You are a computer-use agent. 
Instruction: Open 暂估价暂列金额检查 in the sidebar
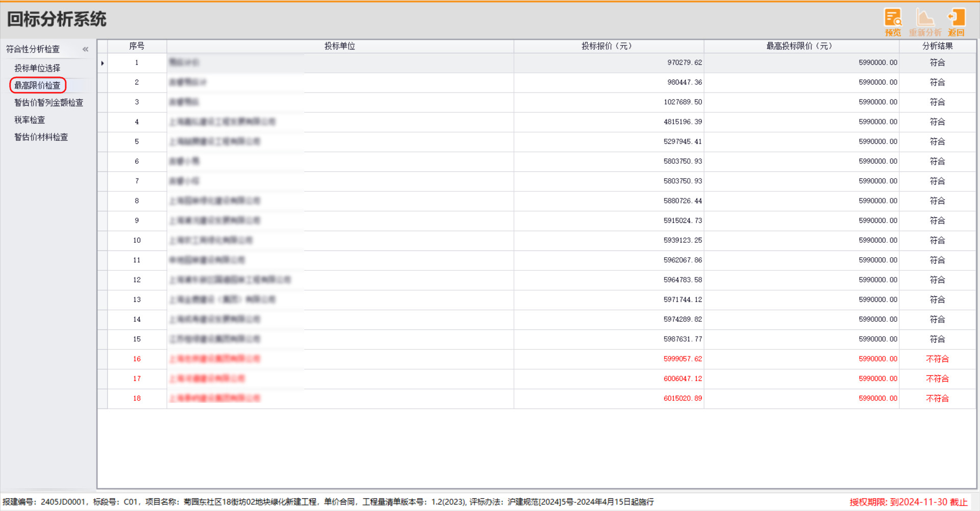[48, 103]
